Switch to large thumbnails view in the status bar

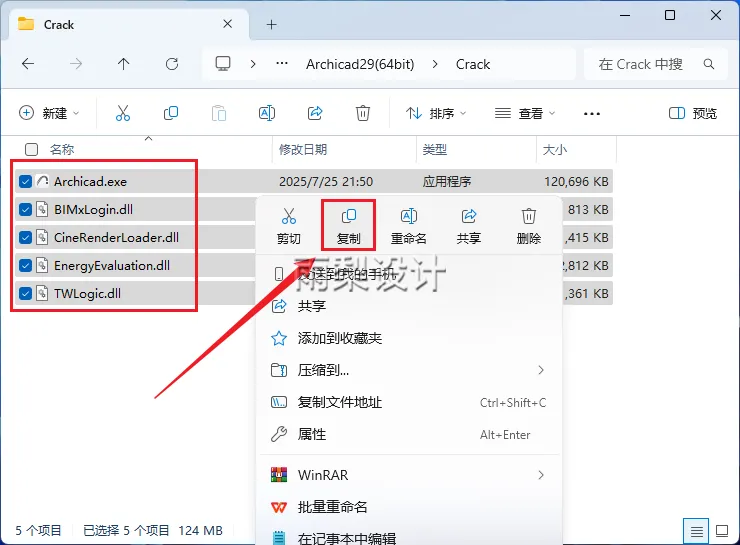click(x=722, y=531)
